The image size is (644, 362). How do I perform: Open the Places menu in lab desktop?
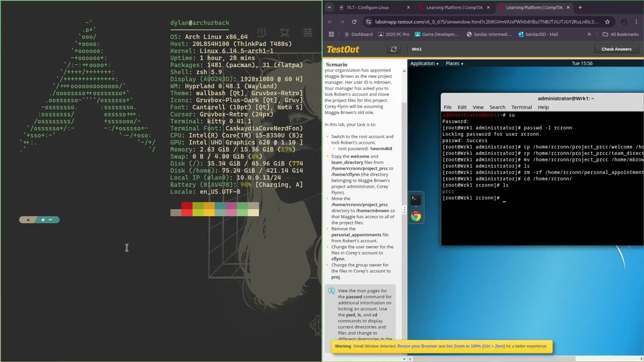point(454,63)
